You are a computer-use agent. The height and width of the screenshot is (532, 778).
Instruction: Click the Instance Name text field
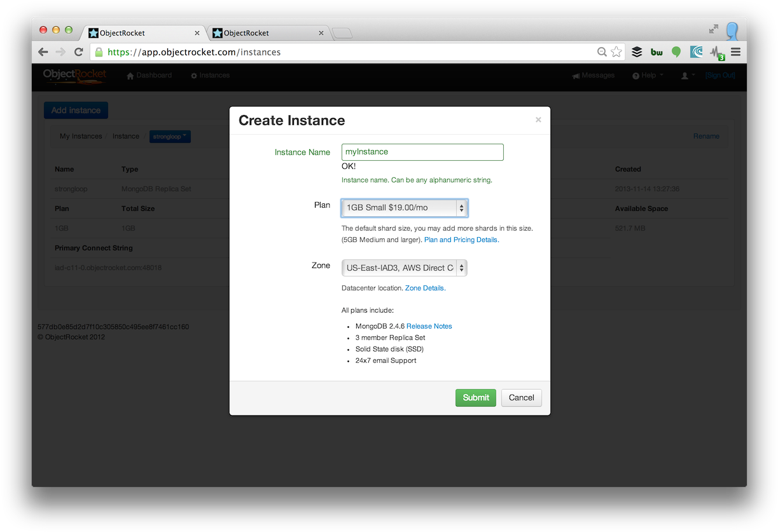point(422,152)
